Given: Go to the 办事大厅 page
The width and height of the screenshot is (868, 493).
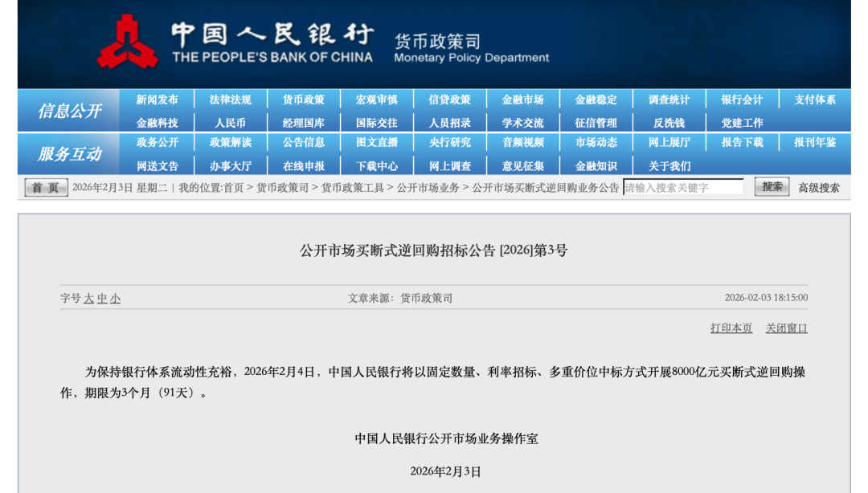Looking at the screenshot, I should pyautogui.click(x=231, y=166).
